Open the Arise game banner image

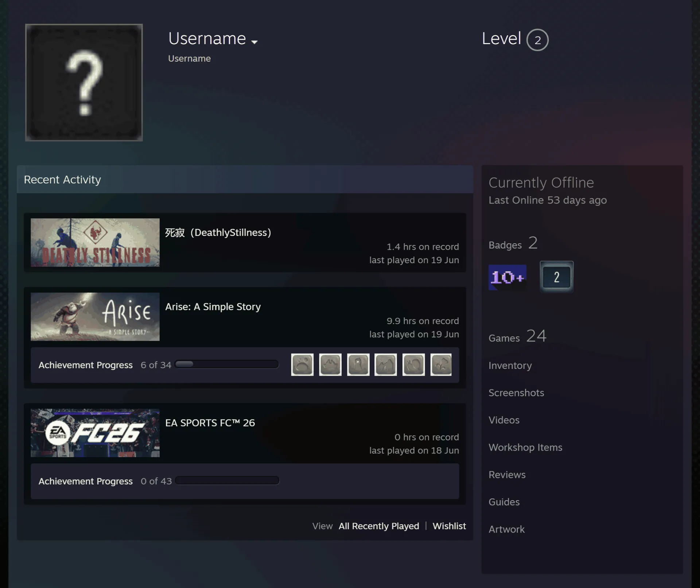[x=95, y=317]
